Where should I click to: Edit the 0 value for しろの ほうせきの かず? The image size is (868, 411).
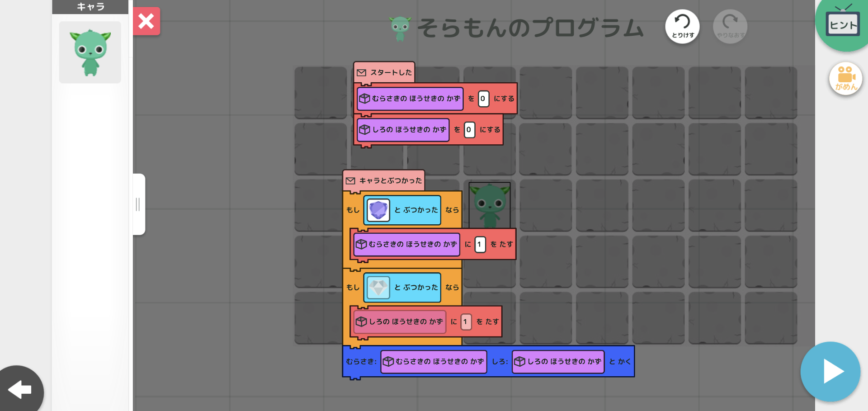469,130
